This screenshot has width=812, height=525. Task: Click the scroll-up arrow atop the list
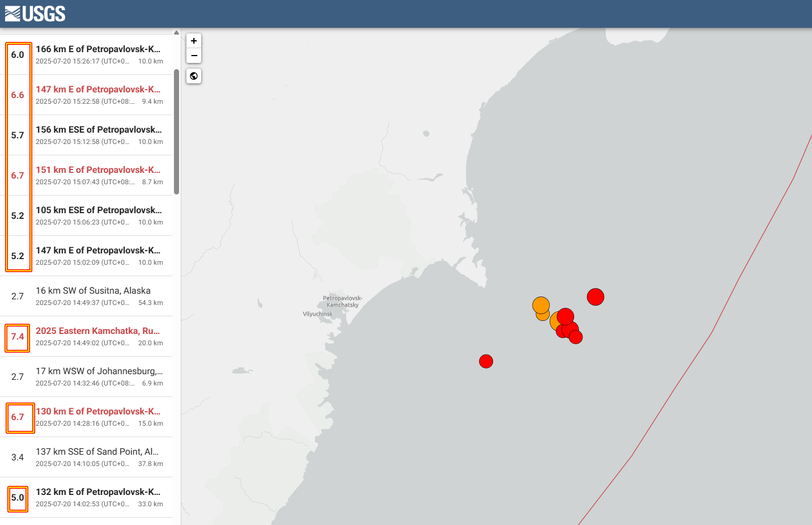click(176, 33)
